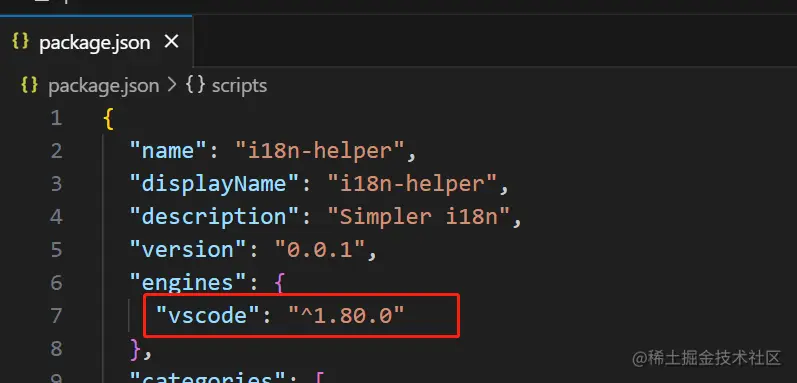Click the scripts breadcrumb segment
Screen dimensions: 797x383
(x=239, y=85)
